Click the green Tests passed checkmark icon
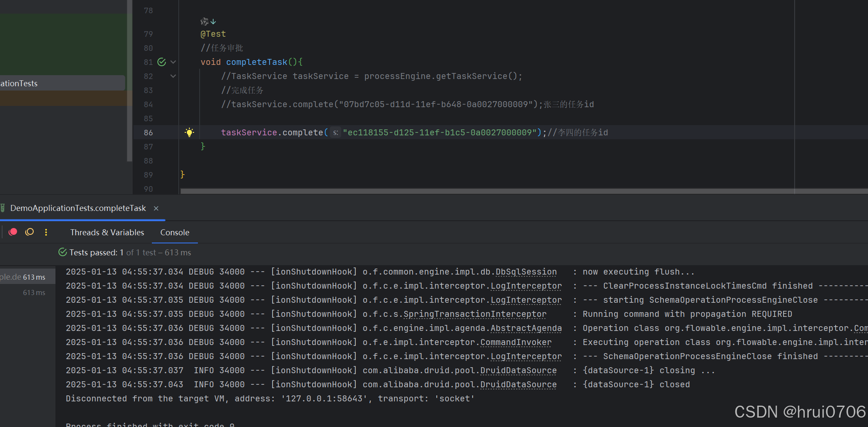This screenshot has height=427, width=868. 63,252
